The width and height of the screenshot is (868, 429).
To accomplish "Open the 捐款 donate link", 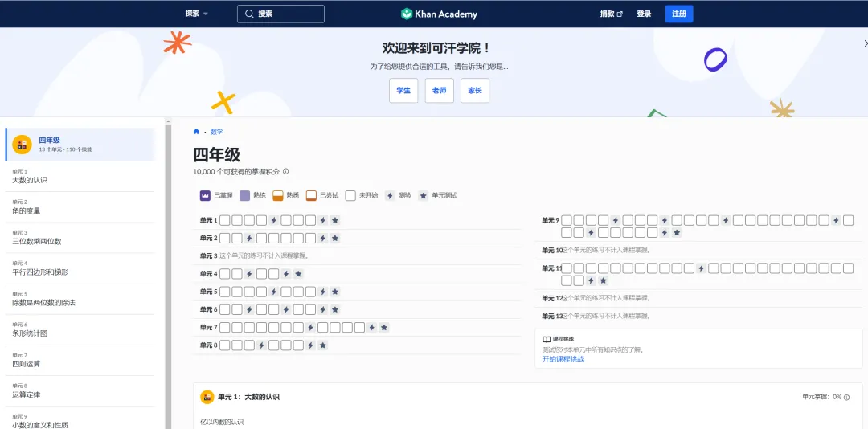I will pyautogui.click(x=611, y=14).
